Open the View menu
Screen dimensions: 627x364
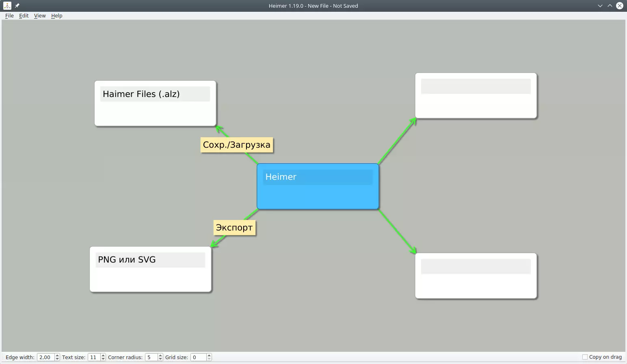40,16
